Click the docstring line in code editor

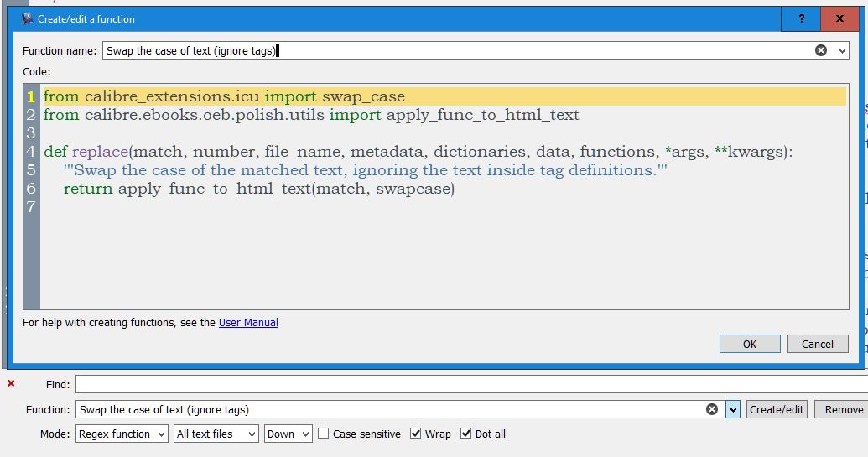[366, 170]
